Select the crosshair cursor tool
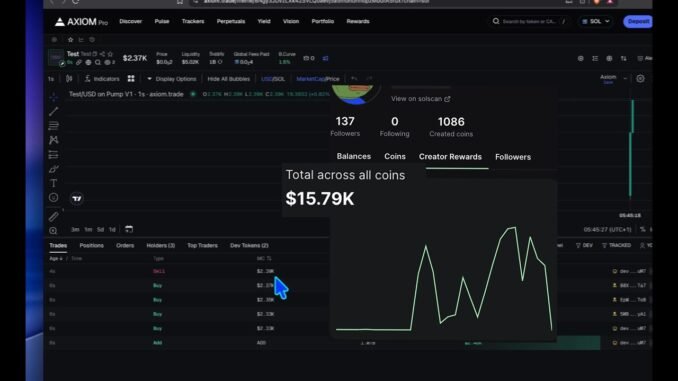This screenshot has width=678, height=381. click(54, 96)
